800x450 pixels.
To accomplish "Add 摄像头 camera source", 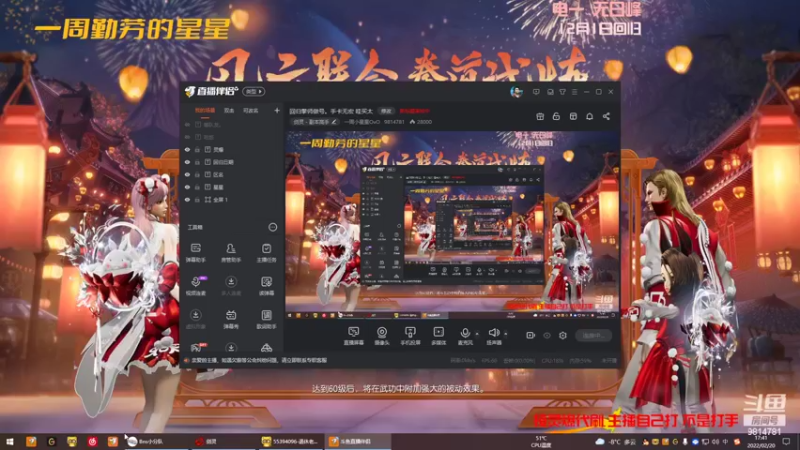I will tap(382, 336).
